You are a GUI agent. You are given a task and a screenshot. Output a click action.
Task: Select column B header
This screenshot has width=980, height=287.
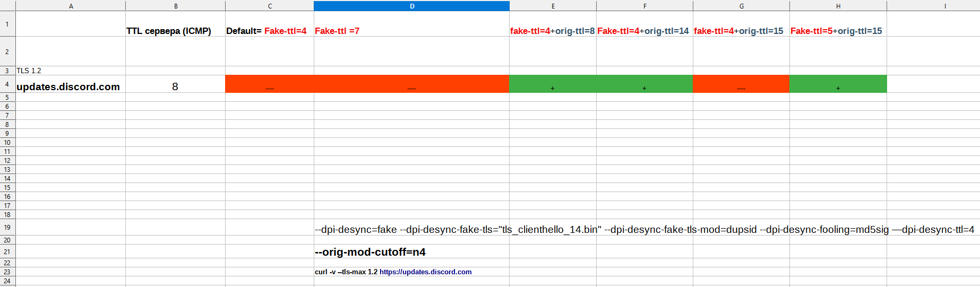point(176,6)
